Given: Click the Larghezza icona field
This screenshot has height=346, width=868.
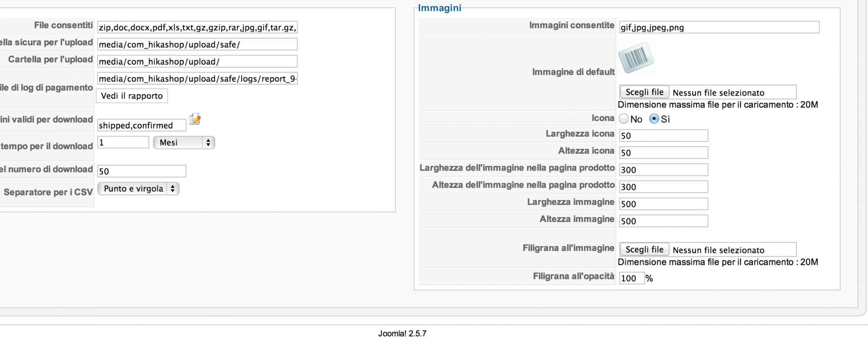Looking at the screenshot, I should pyautogui.click(x=664, y=135).
